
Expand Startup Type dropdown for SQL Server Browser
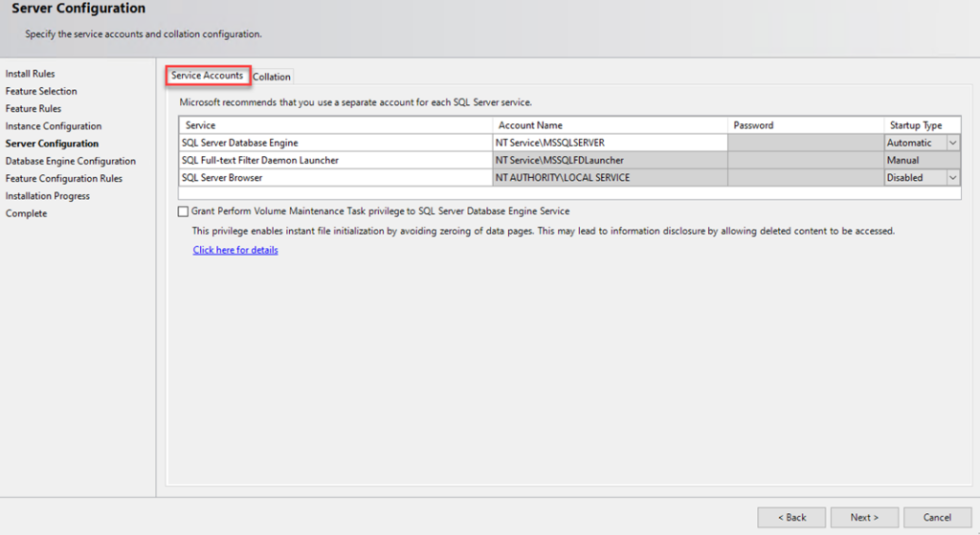(953, 178)
